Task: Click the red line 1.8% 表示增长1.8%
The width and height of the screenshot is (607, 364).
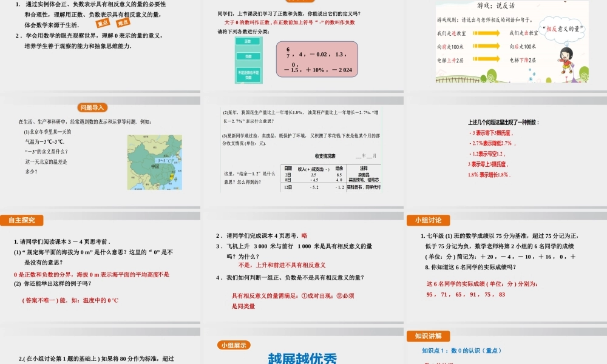Action: tap(489, 175)
